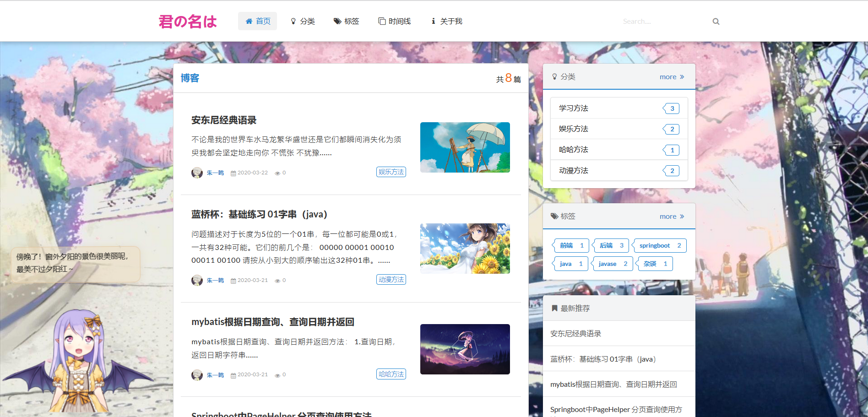868x417 pixels.
Task: Open author profile 朱一鸣
Action: [215, 173]
